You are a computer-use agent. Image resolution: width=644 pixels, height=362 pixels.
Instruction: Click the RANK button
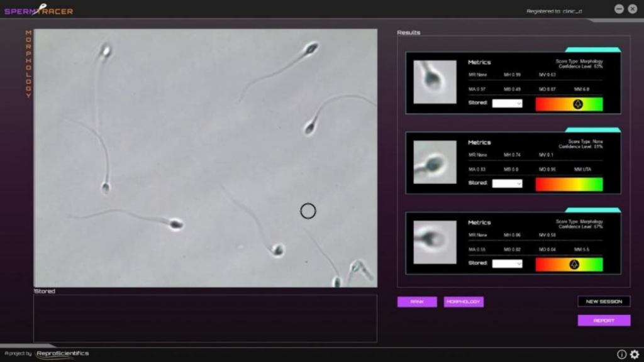tap(417, 302)
